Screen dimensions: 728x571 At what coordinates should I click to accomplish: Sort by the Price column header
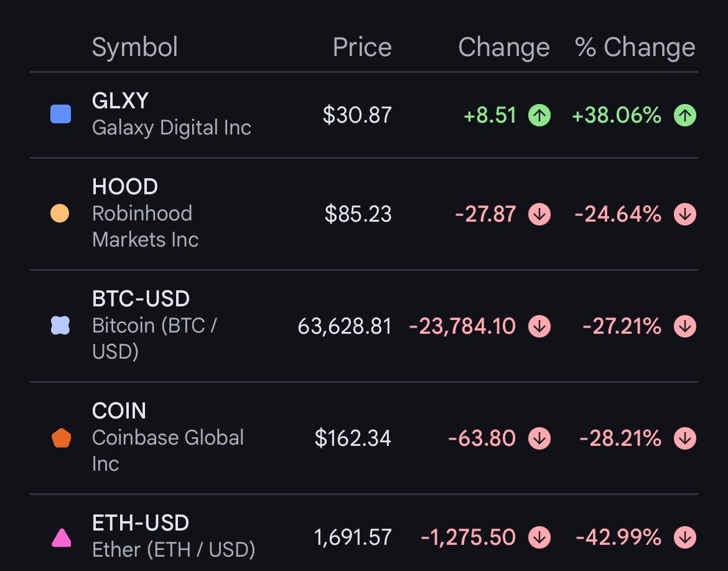[362, 47]
